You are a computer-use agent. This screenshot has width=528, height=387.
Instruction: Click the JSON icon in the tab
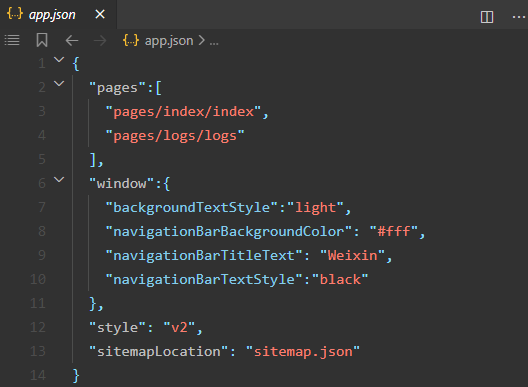pos(15,14)
